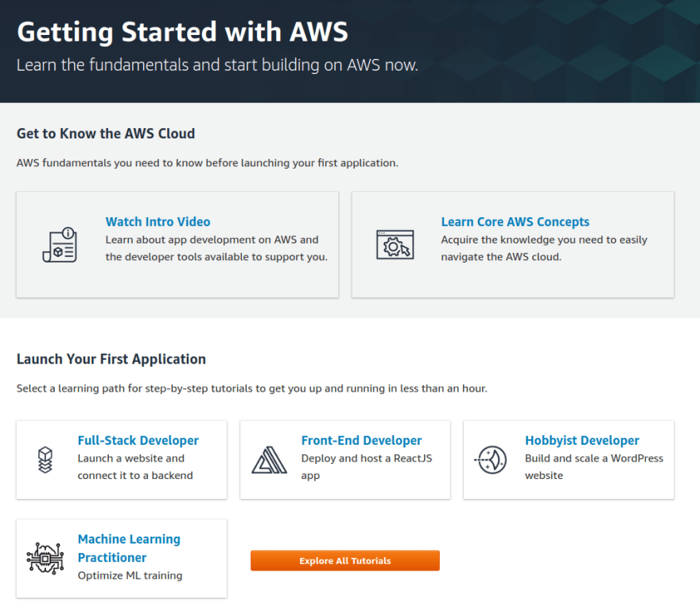Open the Learn Core AWS Concepts link
The image size is (700, 612).
pyautogui.click(x=515, y=221)
